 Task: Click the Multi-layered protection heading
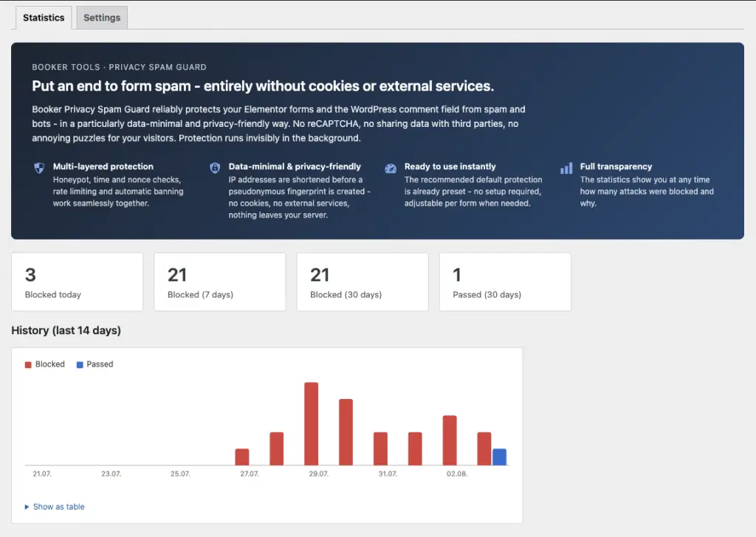click(x=103, y=167)
